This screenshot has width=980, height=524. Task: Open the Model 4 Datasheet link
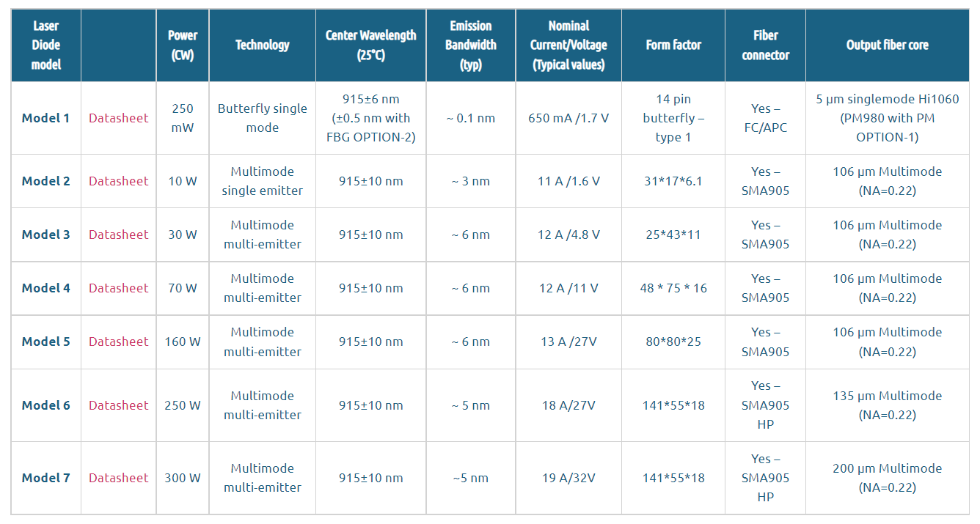pos(118,288)
